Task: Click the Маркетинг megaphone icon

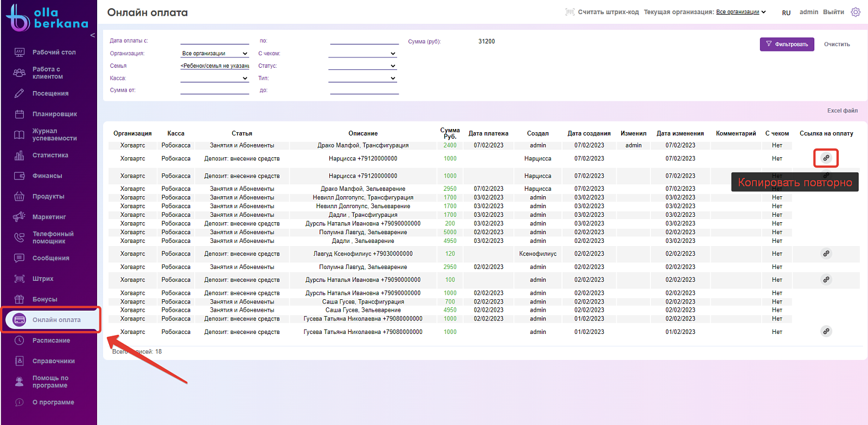Action: [x=20, y=217]
